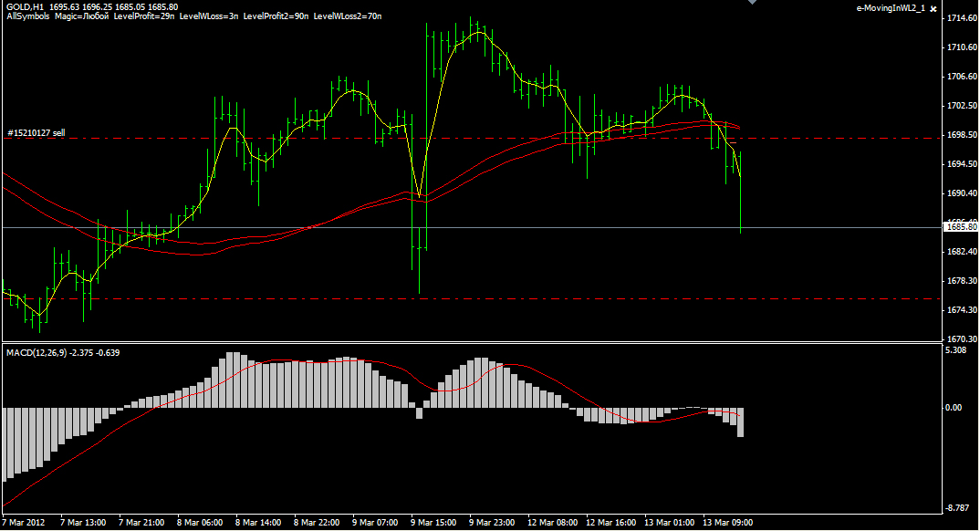This screenshot has height=531, width=980.
Task: Click the MACD scale value 0.00
Action: click(x=954, y=408)
